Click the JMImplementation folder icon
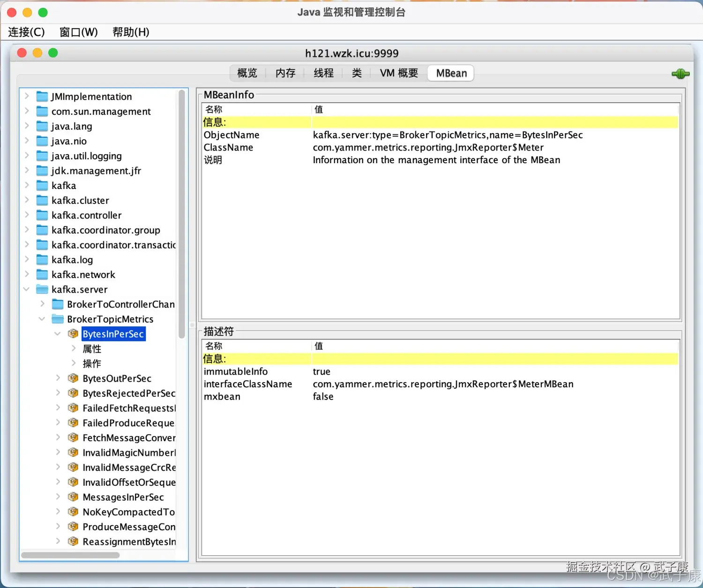Viewport: 703px width, 588px height. point(42,97)
